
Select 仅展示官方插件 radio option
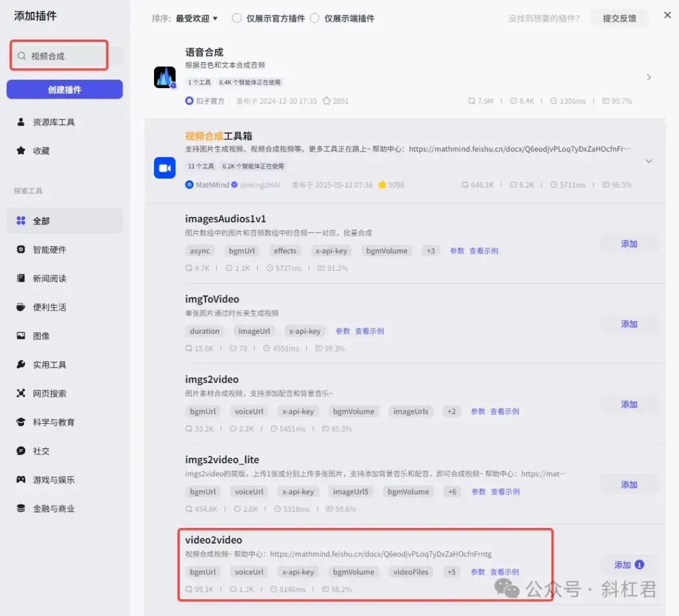236,18
